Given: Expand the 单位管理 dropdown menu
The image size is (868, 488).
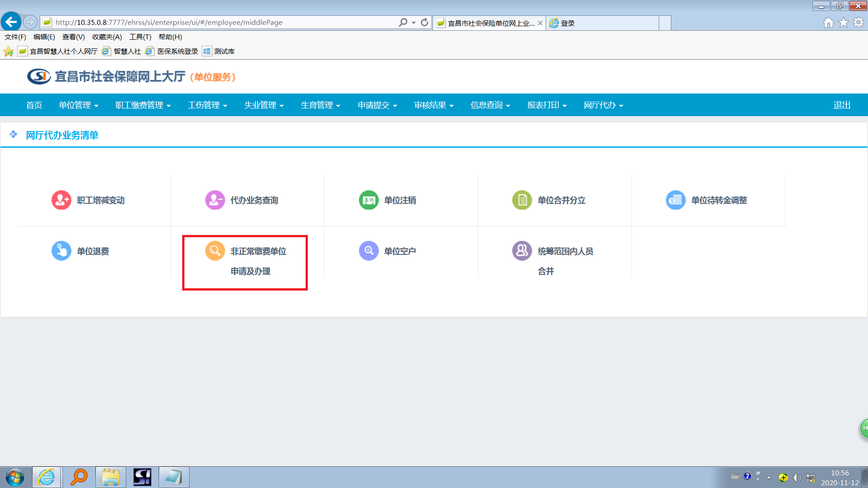Looking at the screenshot, I should (78, 105).
